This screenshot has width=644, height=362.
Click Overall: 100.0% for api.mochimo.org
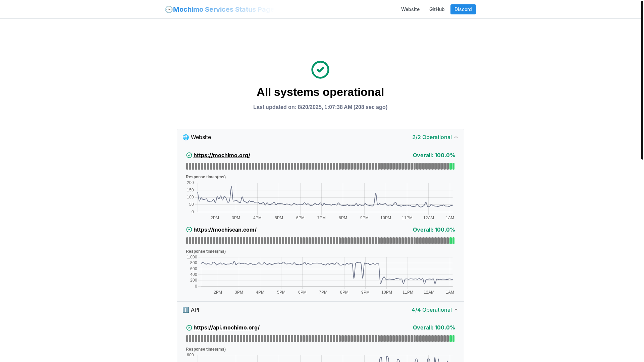coord(434,327)
